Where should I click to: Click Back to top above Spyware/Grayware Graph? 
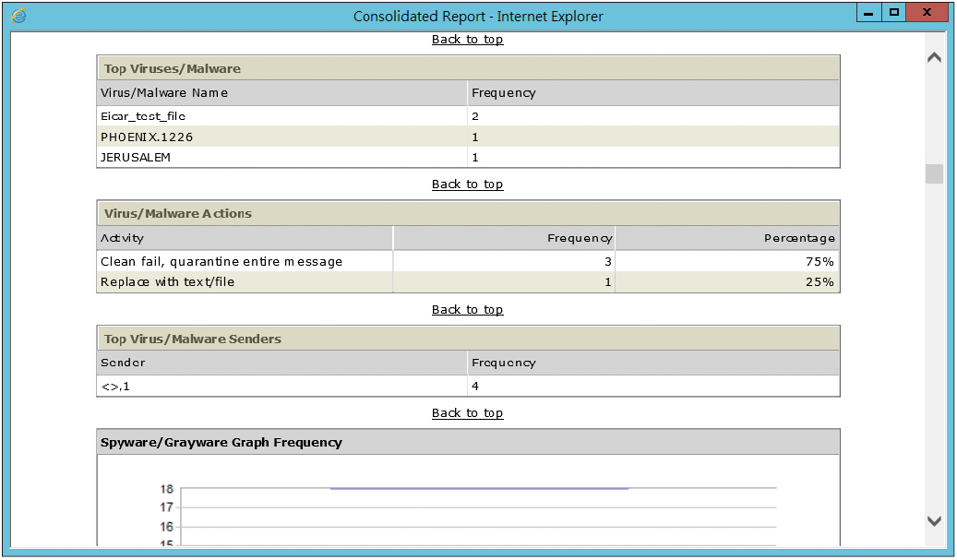pos(468,413)
